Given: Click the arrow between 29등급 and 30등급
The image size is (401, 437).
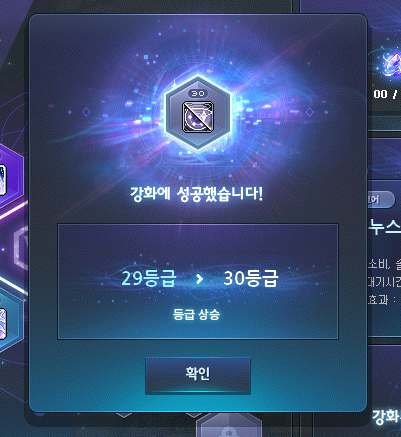Looking at the screenshot, I should (199, 279).
